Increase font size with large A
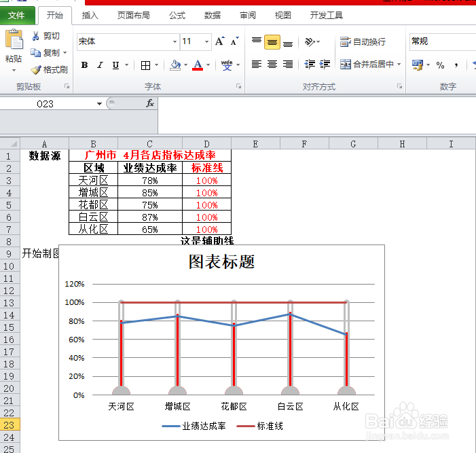The width and height of the screenshot is (476, 453). (219, 41)
